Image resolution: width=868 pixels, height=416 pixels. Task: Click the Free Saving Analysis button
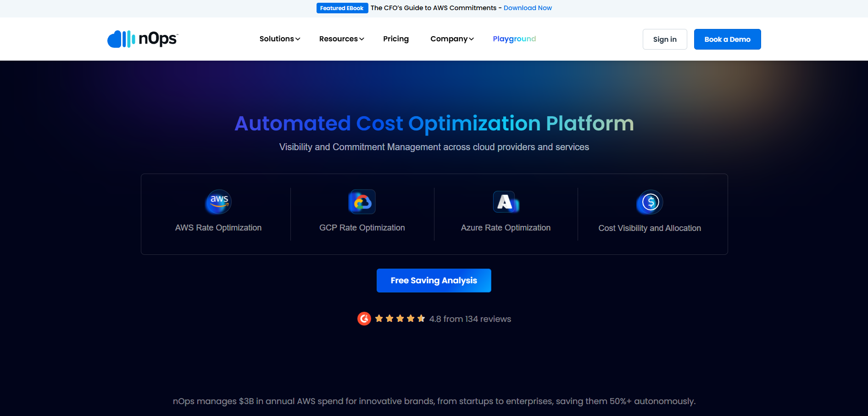point(434,281)
